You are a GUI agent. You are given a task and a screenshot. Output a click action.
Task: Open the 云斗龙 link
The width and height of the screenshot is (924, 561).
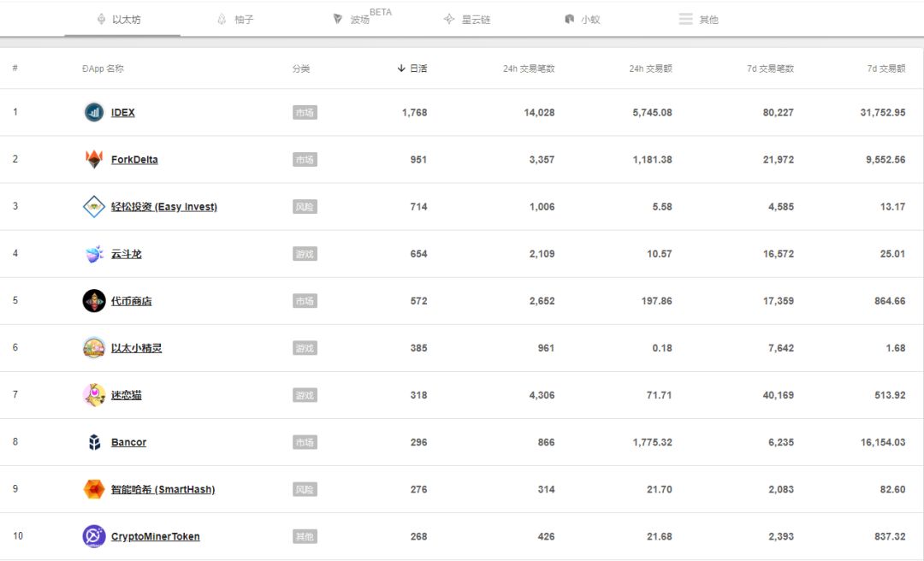[x=126, y=254]
